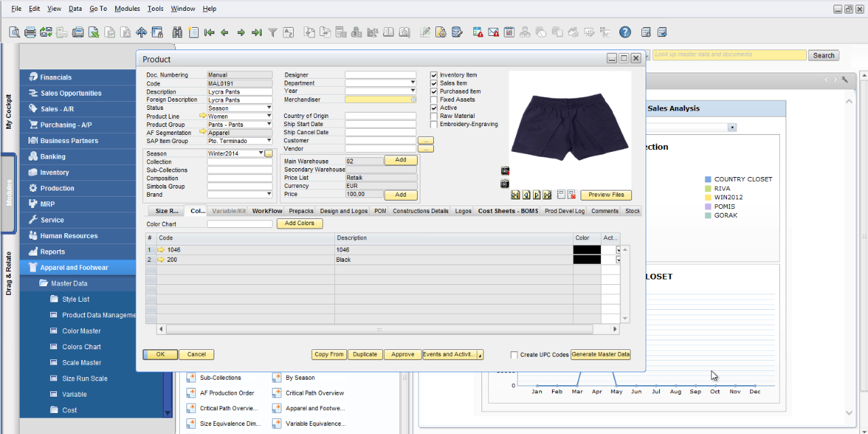Uncheck the Inventory Item checkbox
This screenshot has height=434, width=868.
[434, 75]
